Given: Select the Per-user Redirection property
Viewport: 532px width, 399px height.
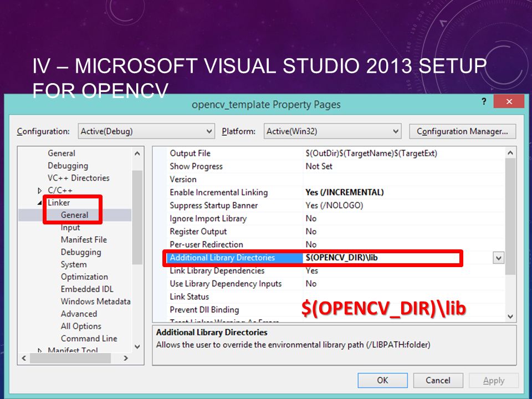Looking at the screenshot, I should 206,244.
